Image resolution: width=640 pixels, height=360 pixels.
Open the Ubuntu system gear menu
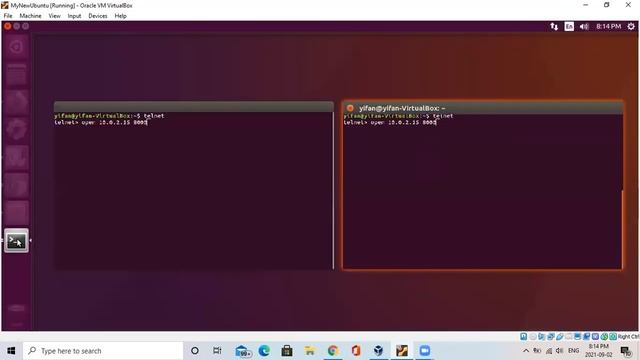tap(631, 27)
